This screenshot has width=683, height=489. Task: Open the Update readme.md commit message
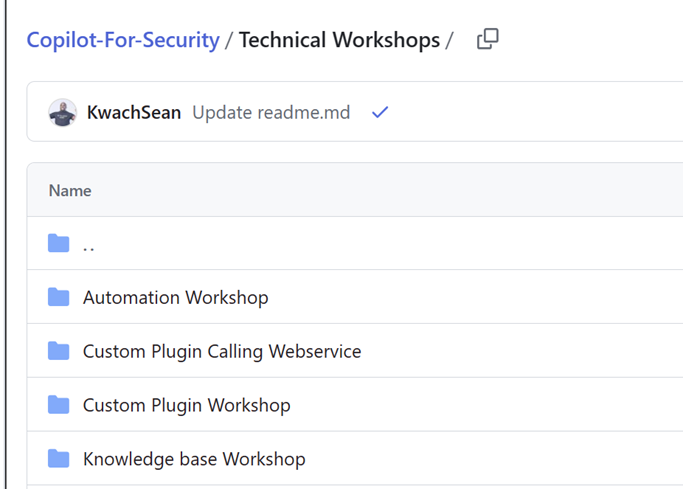pos(271,113)
